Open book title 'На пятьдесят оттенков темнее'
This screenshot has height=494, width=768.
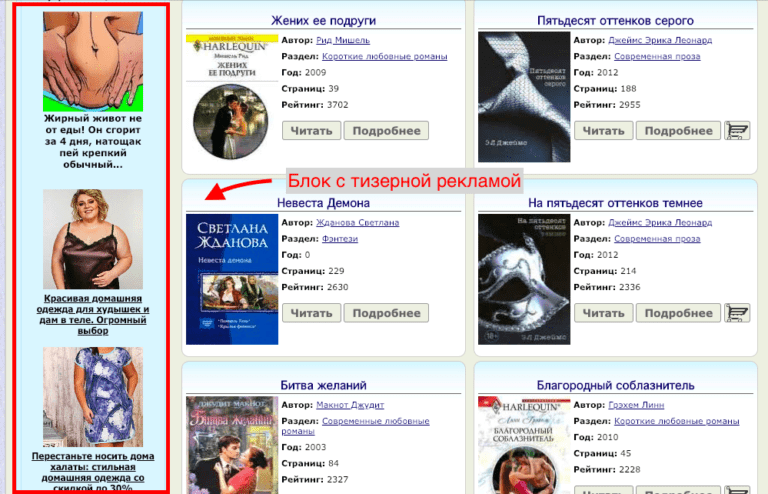click(x=615, y=203)
